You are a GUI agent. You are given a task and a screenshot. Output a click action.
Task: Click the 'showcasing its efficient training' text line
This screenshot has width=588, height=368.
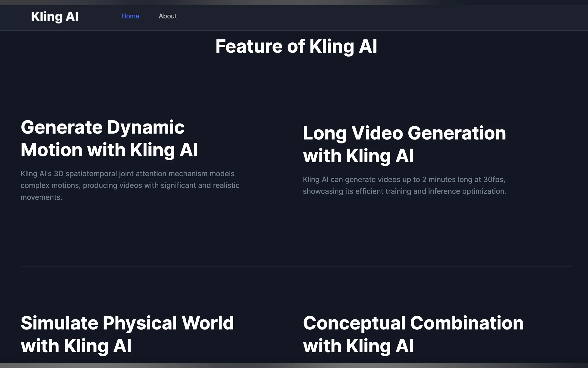pyautogui.click(x=404, y=191)
